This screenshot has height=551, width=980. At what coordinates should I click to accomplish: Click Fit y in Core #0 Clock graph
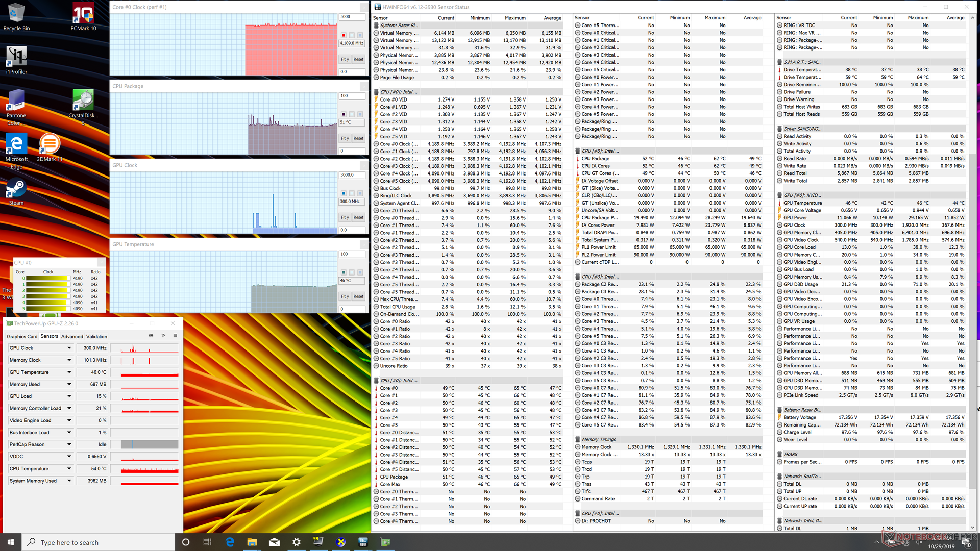(x=345, y=59)
